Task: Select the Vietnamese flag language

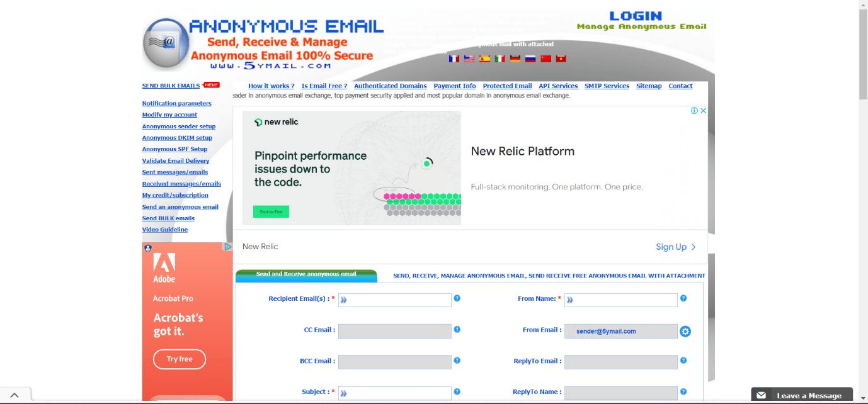Action: [x=561, y=59]
